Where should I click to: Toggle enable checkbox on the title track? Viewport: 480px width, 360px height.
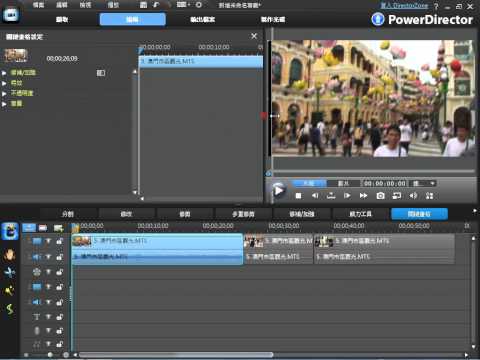[x=48, y=317]
